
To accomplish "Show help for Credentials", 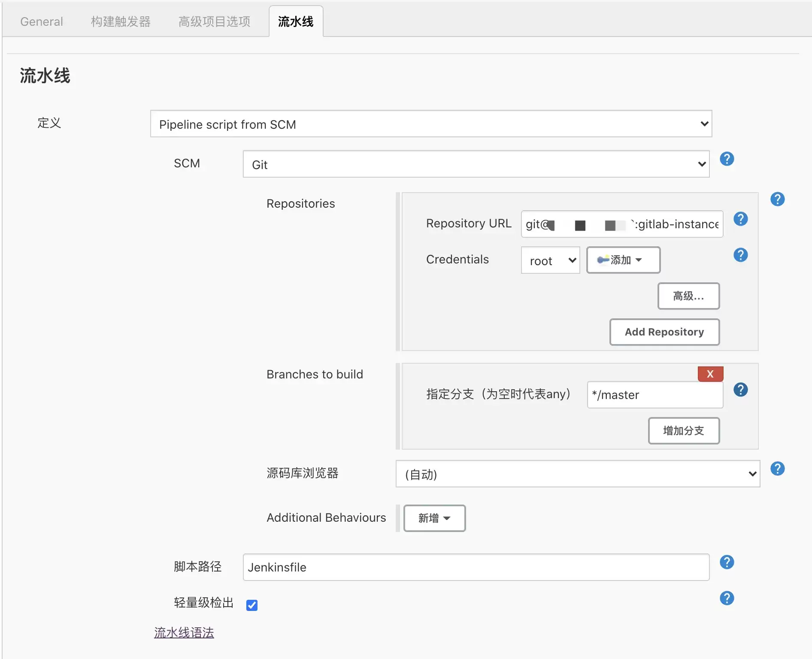I will 740,255.
